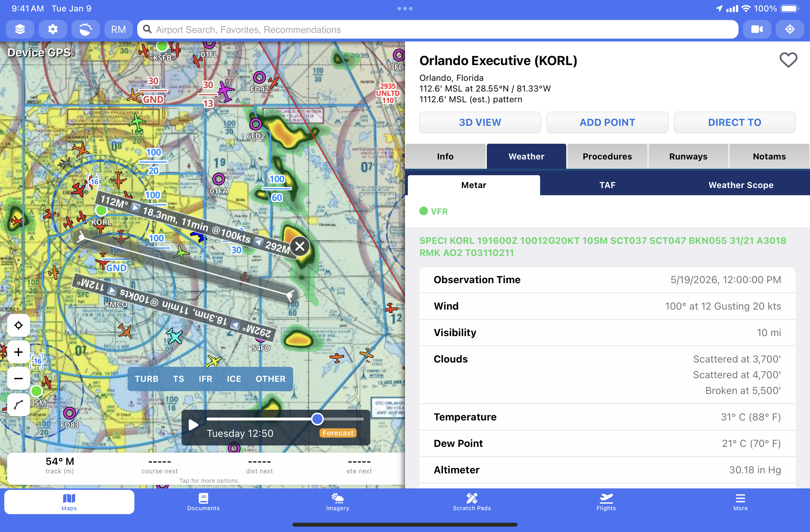Tap the attitude indicator icon
Image resolution: width=810 pixels, height=532 pixels.
click(x=86, y=29)
